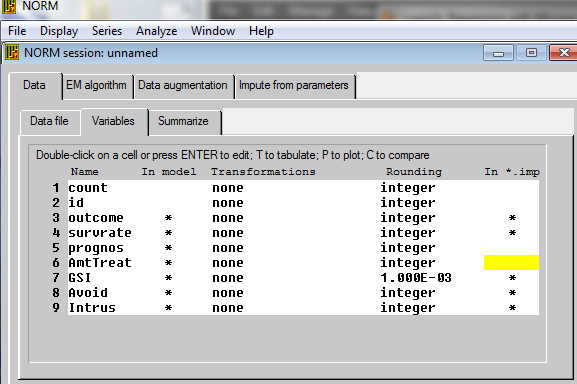The width and height of the screenshot is (577, 384).
Task: Open the Series menu
Action: [x=107, y=31]
